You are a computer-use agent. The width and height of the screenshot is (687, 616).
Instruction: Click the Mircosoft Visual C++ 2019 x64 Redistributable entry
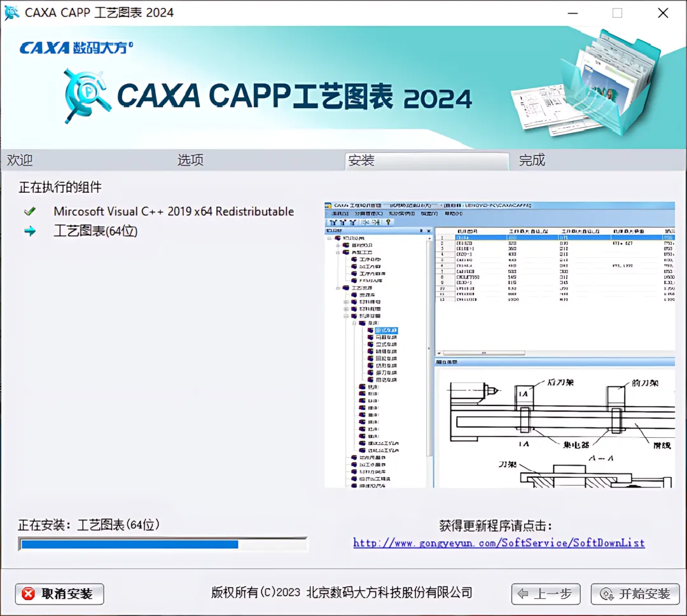click(x=174, y=211)
